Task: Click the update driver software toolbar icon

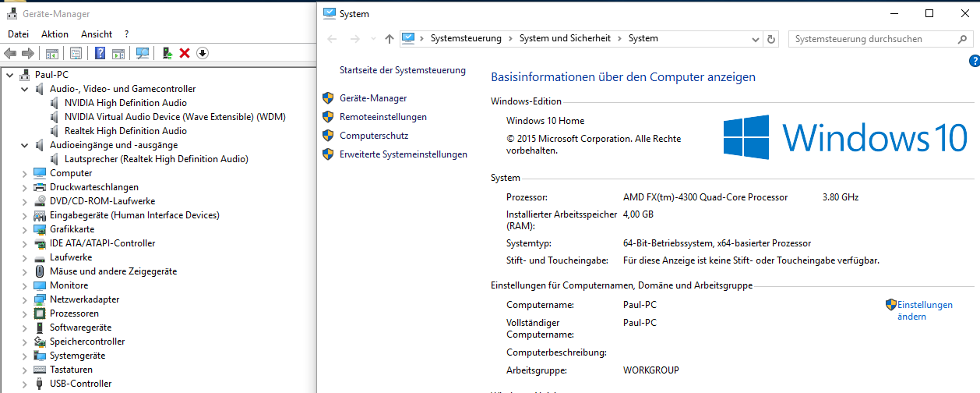Action: pos(167,53)
